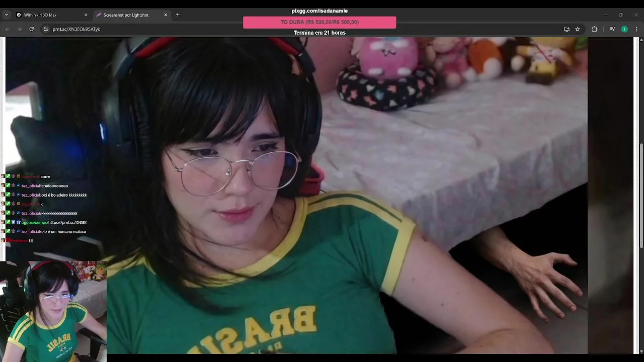Go back to the previous page
The height and width of the screenshot is (362, 644).
point(8,29)
